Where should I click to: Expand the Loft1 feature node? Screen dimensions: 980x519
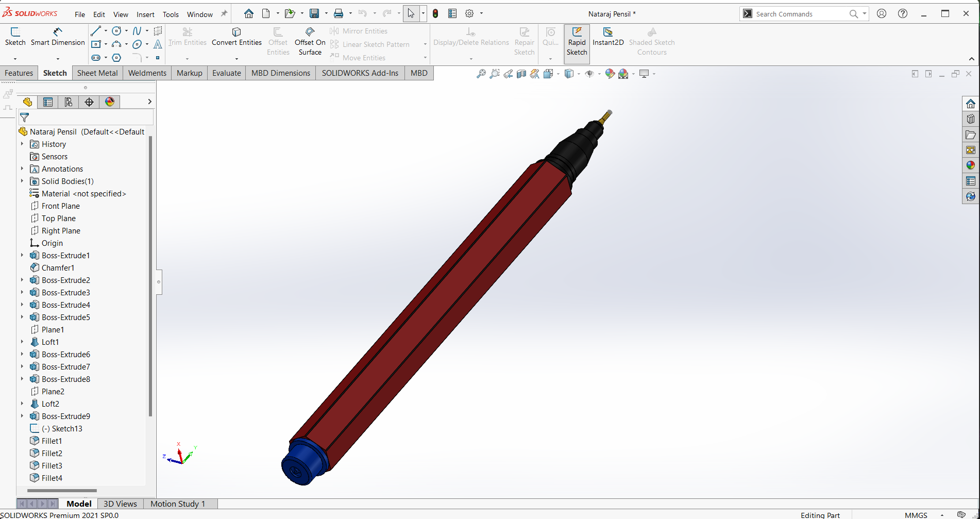pos(22,342)
